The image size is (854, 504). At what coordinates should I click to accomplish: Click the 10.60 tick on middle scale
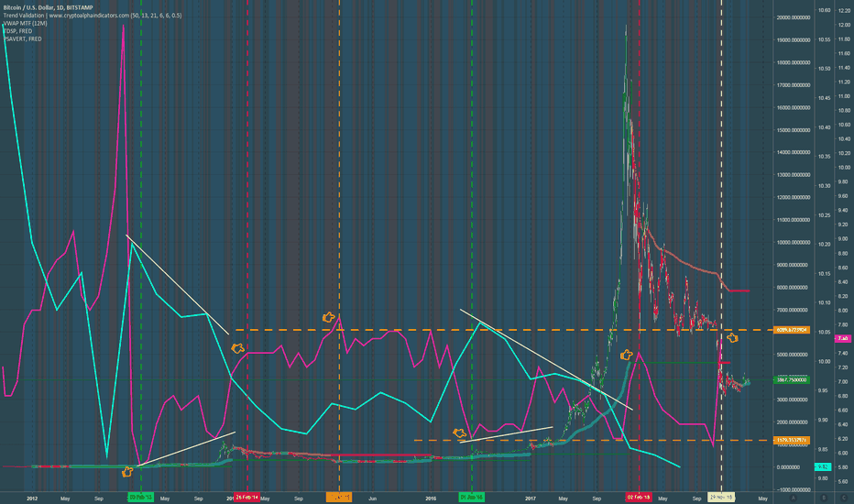[x=824, y=10]
